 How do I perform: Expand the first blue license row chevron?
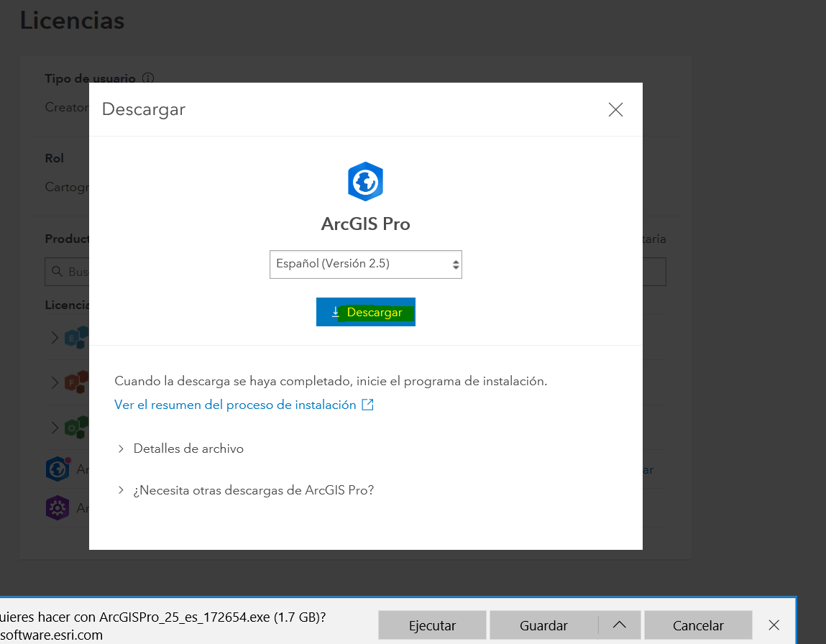point(55,338)
